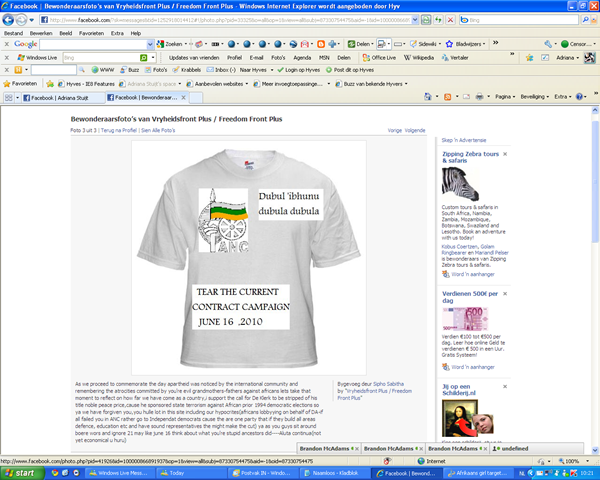Open the Pagina command bar menu
This screenshot has width=600, height=480.
click(x=505, y=97)
